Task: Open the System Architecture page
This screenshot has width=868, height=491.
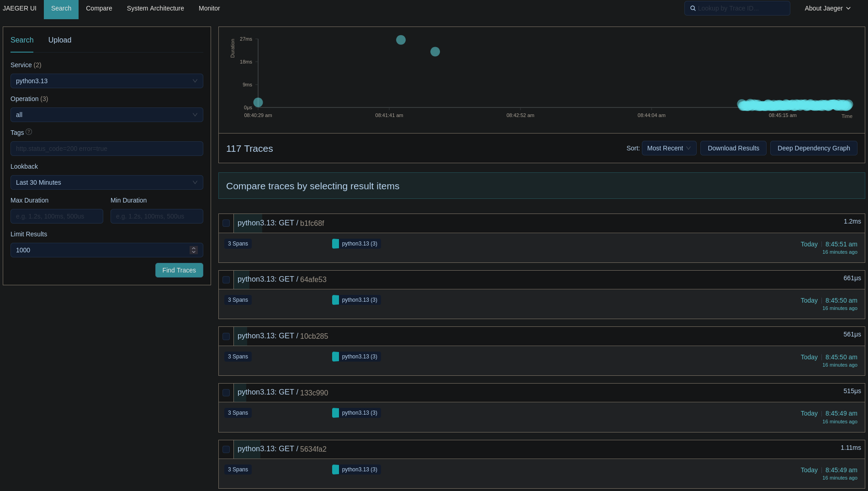Action: point(155,8)
